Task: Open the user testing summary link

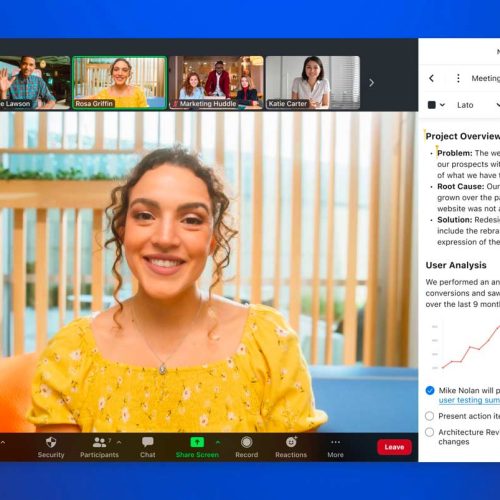Action: [x=469, y=400]
